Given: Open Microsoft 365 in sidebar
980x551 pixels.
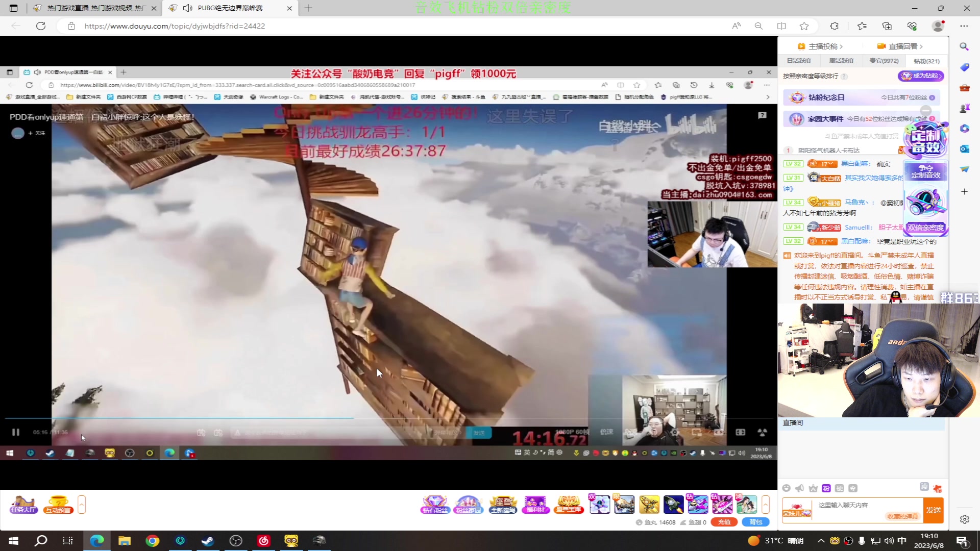Looking at the screenshot, I should (964, 129).
